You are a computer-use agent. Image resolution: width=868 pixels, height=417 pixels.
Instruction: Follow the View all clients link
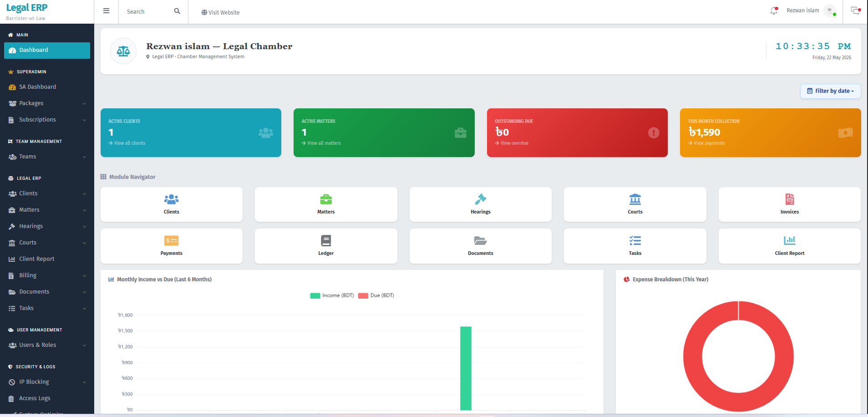[x=127, y=143]
